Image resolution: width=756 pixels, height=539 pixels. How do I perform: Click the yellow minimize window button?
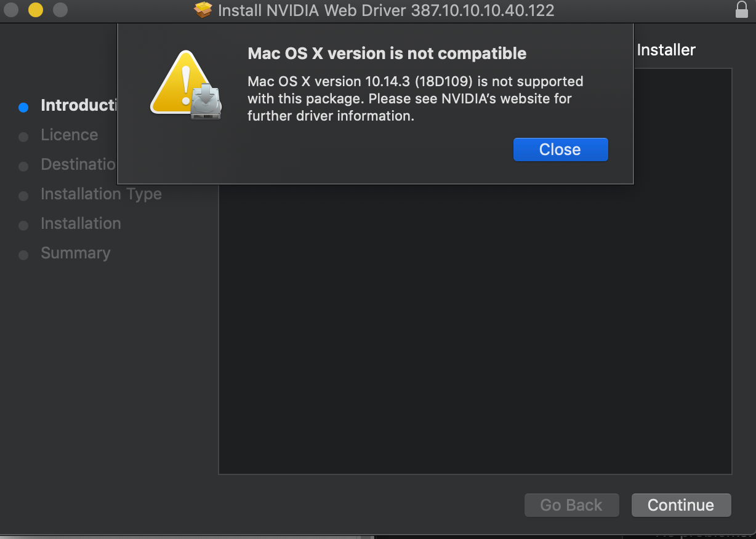[36, 10]
